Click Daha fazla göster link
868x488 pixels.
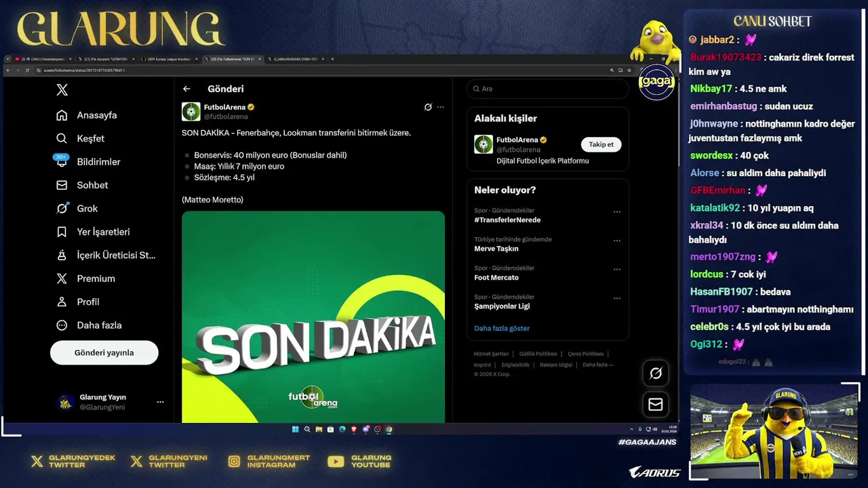click(x=502, y=328)
